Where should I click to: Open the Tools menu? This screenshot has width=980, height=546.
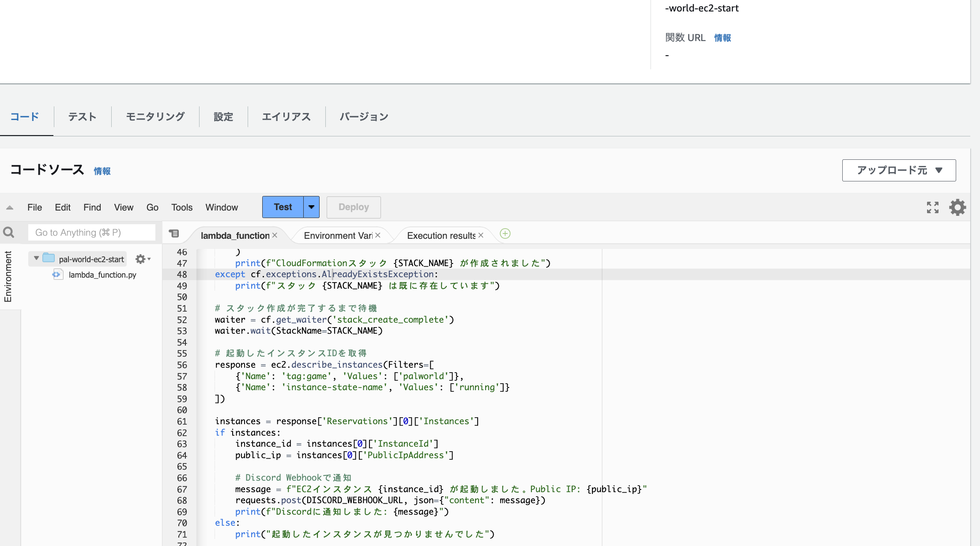[182, 207]
